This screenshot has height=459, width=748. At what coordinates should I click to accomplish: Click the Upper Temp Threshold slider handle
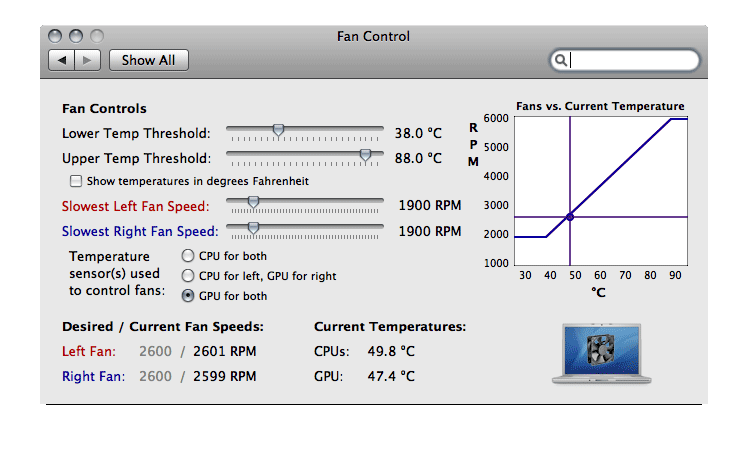tap(365, 155)
